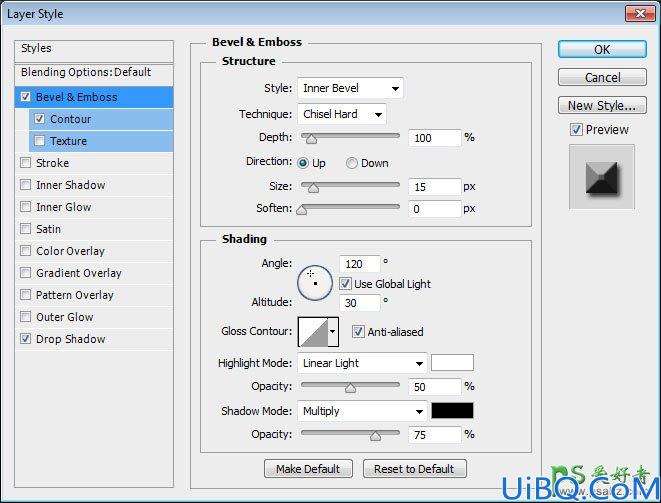Screen dimensions: 661x503
Task: Open the Gloss Contour picker arrow
Action: coord(333,331)
